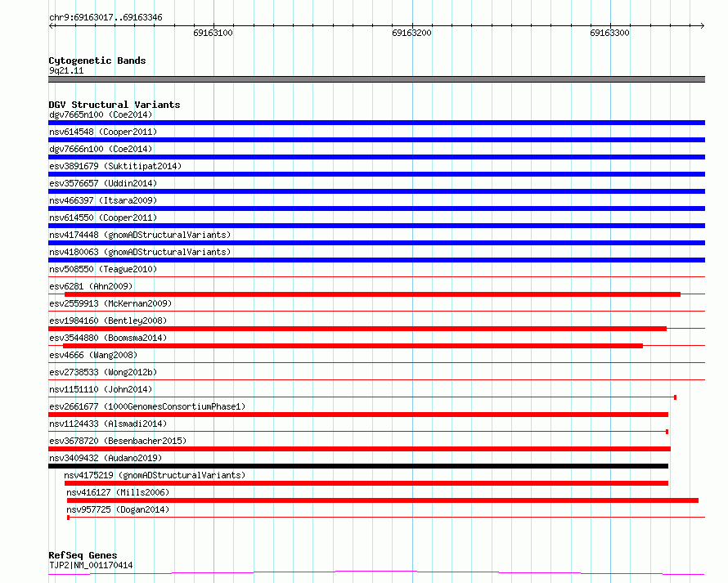Viewport: 728px width, 583px height.
Task: Click the RefSeq Genes track title
Action: (x=83, y=555)
